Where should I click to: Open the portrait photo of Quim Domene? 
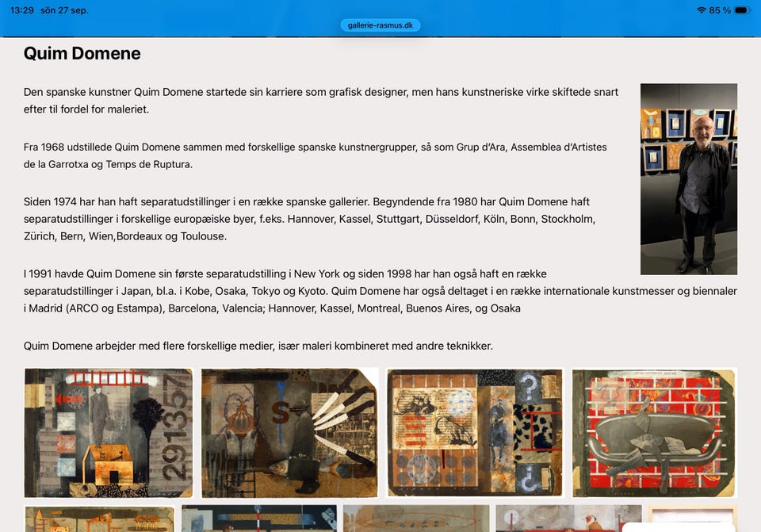coord(689,179)
